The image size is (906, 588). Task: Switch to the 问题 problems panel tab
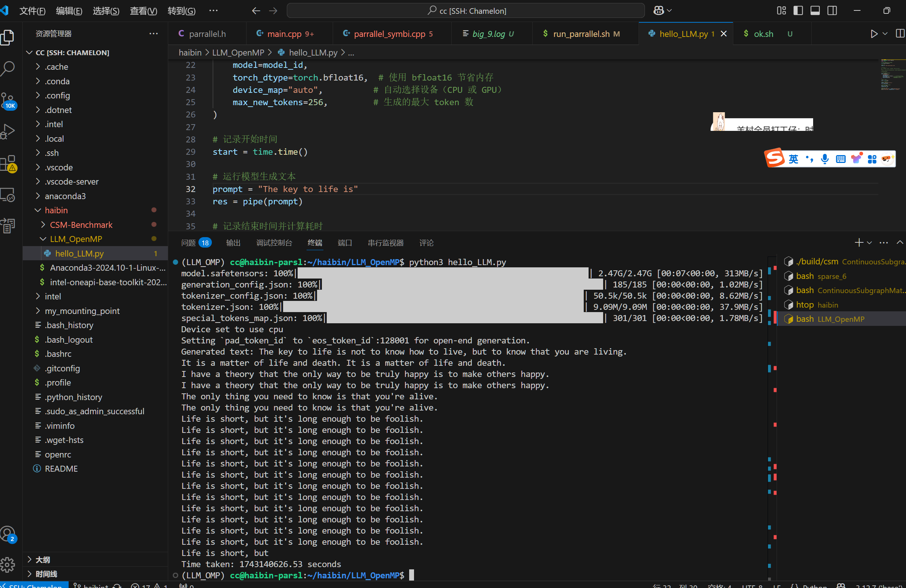pos(196,243)
